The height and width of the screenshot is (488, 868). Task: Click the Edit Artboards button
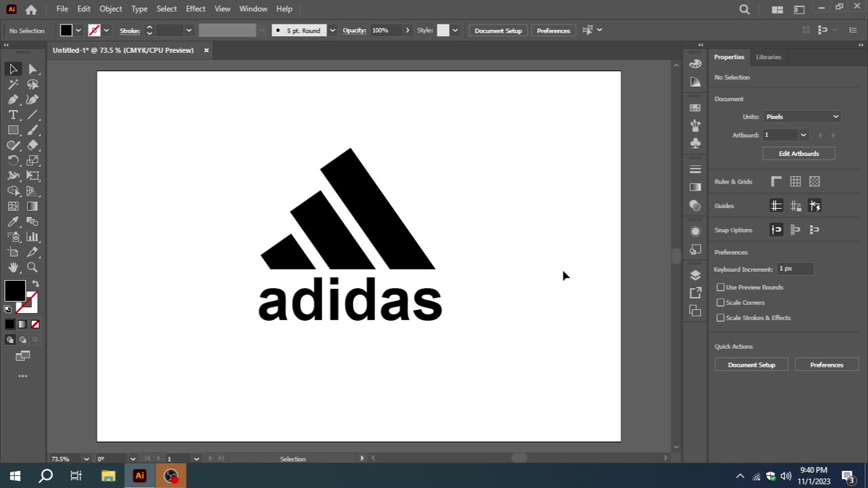point(799,154)
